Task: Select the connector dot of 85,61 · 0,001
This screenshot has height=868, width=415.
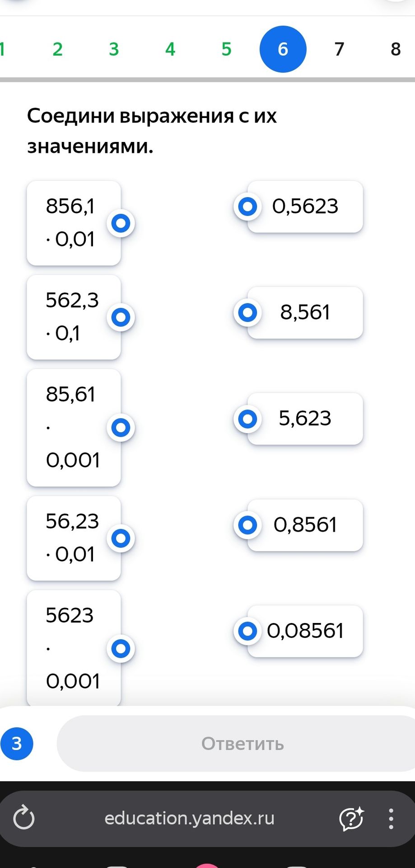Action: 121,428
